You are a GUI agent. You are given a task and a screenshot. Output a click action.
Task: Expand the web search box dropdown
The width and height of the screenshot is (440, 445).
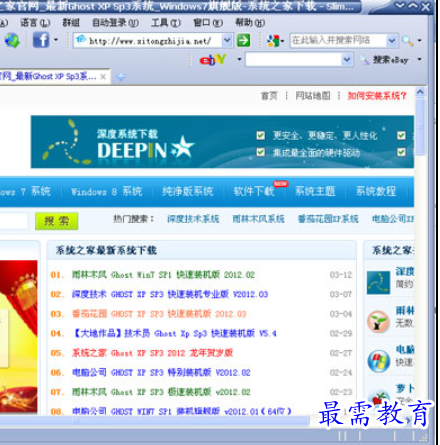pyautogui.click(x=392, y=41)
